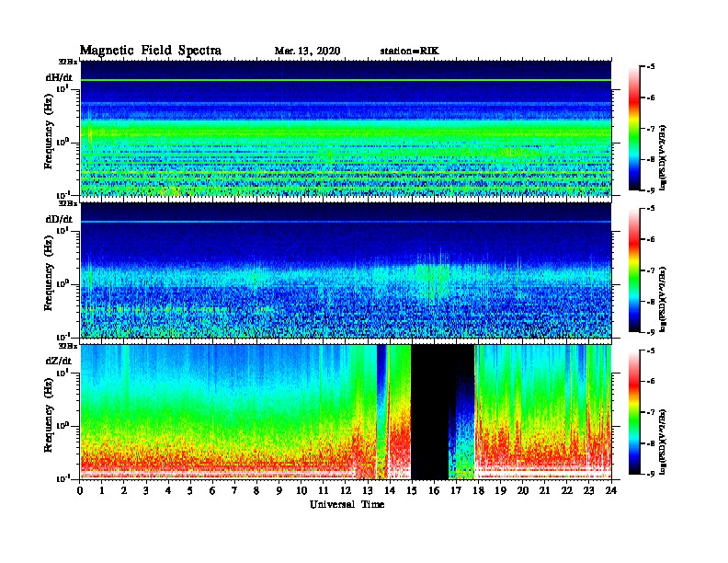The height and width of the screenshot is (563, 728).
Task: Click the date "Mar. 13, 2020"
Action: (x=307, y=52)
